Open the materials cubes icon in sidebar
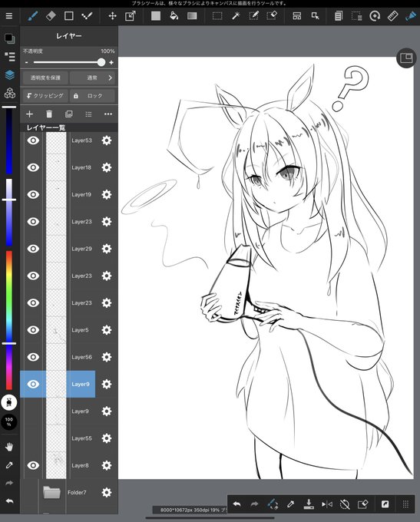The image size is (420, 522). (10, 93)
